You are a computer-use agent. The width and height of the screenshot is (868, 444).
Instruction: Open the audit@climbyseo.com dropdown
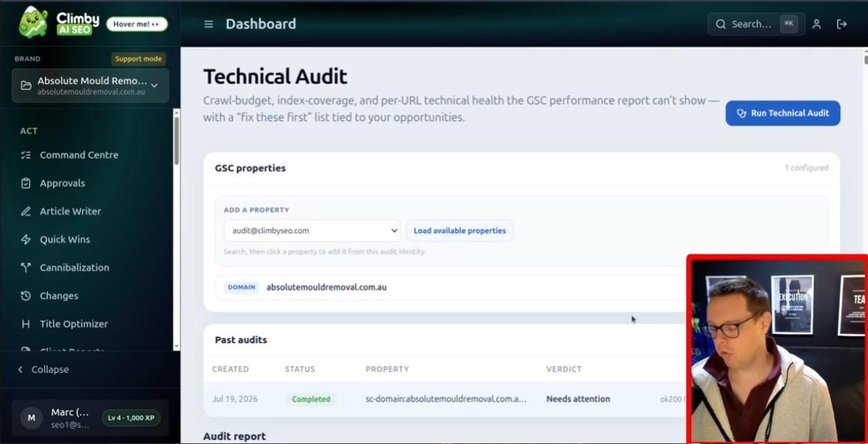click(312, 230)
